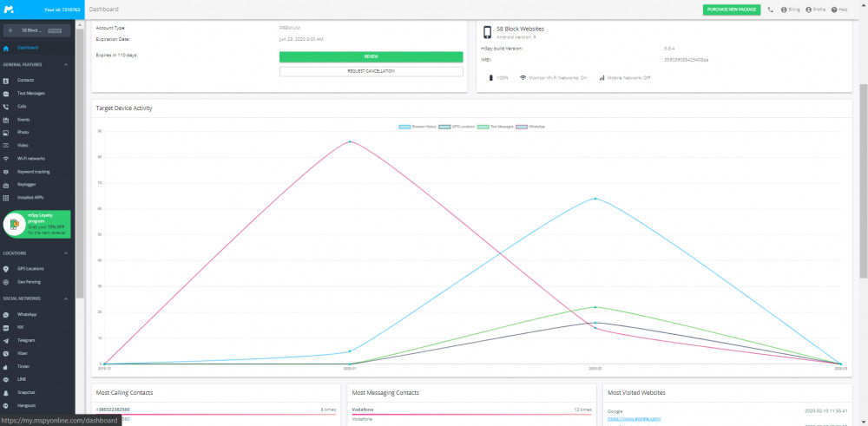Open Geo Fencing icon in sidebar
868x426 pixels.
[x=6, y=282]
